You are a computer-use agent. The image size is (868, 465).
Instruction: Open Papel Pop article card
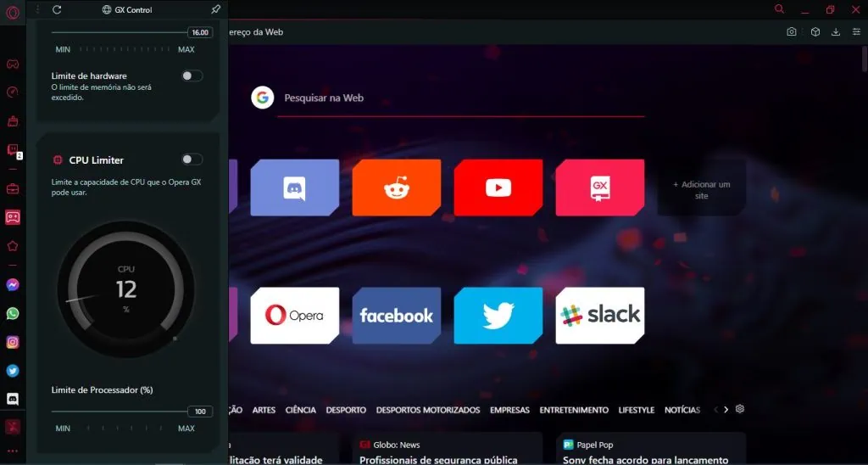point(650,449)
